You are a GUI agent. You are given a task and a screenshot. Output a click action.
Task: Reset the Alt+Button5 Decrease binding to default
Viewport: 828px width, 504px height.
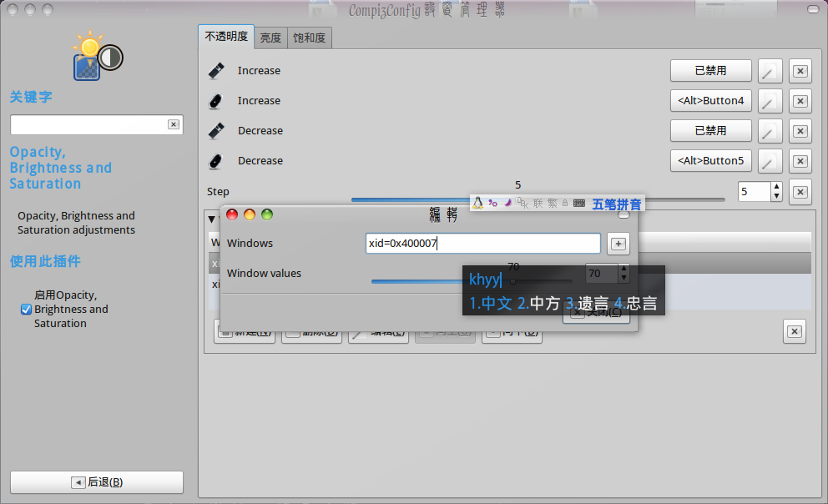800,161
